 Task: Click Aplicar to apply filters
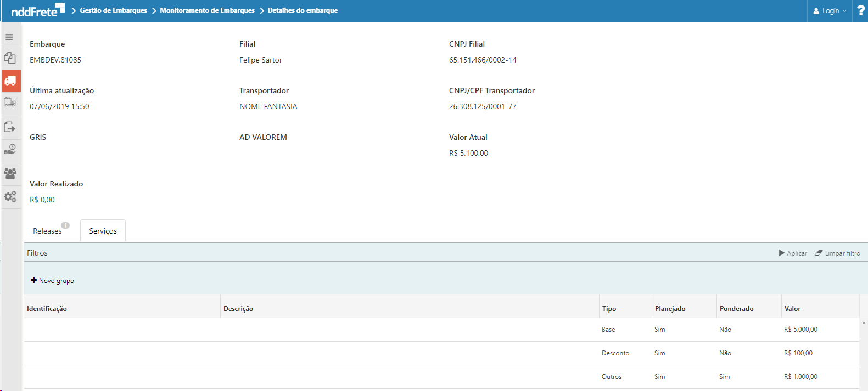pyautogui.click(x=793, y=253)
